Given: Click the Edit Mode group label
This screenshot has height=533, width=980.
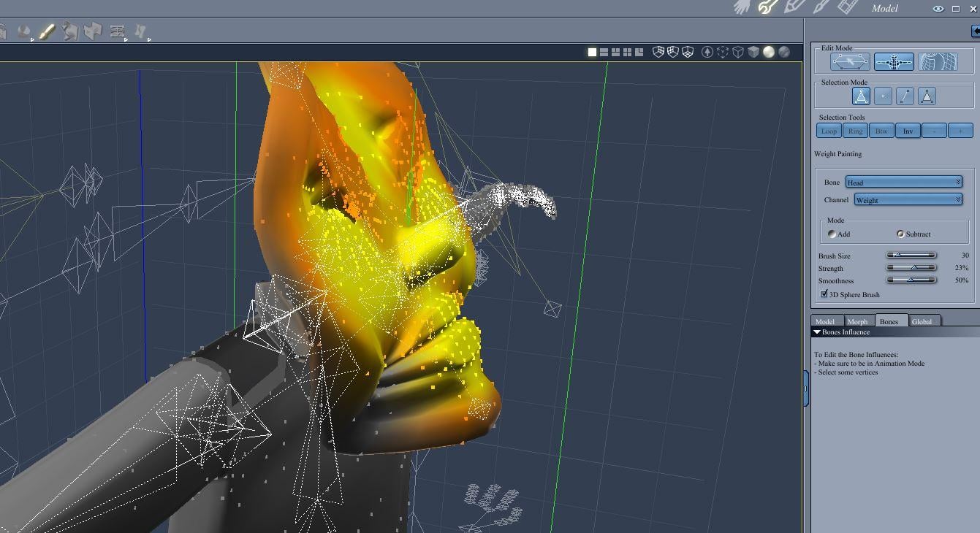Looking at the screenshot, I should (x=837, y=48).
